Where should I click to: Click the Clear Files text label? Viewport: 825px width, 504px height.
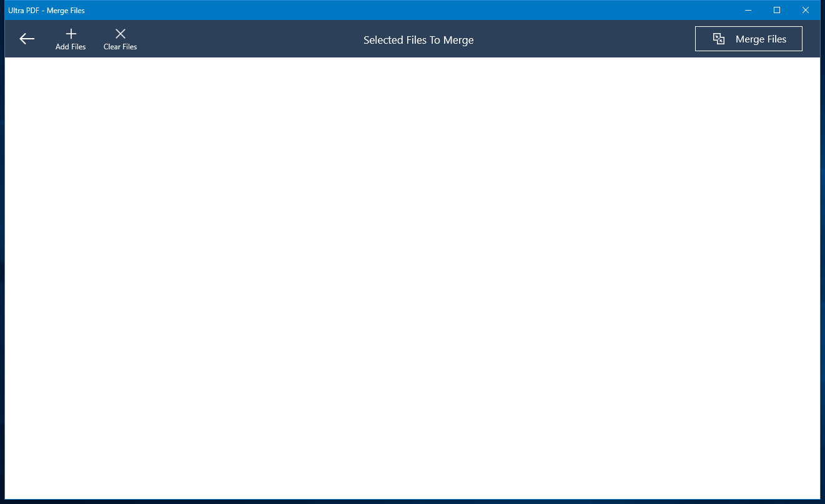point(121,47)
